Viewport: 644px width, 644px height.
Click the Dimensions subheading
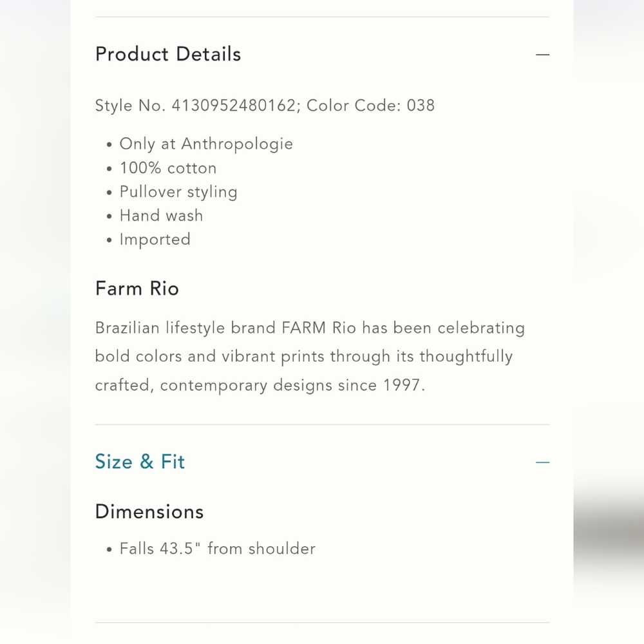[x=149, y=512]
